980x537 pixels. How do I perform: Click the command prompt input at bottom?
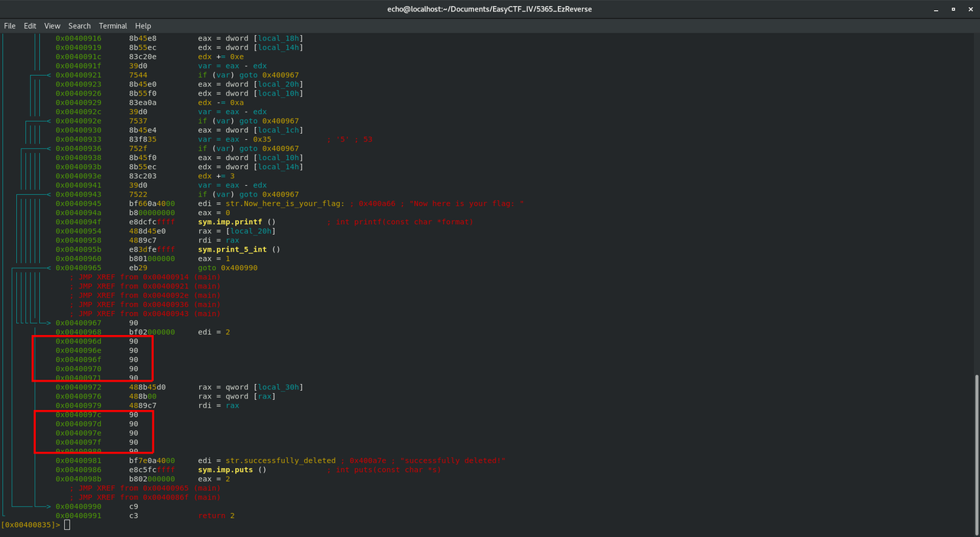click(x=67, y=525)
